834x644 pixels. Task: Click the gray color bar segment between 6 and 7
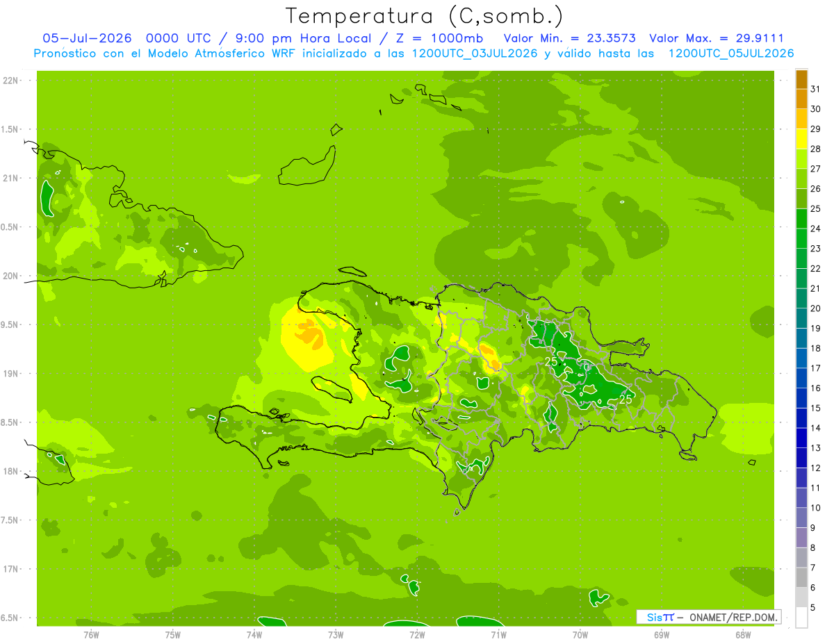(x=801, y=578)
